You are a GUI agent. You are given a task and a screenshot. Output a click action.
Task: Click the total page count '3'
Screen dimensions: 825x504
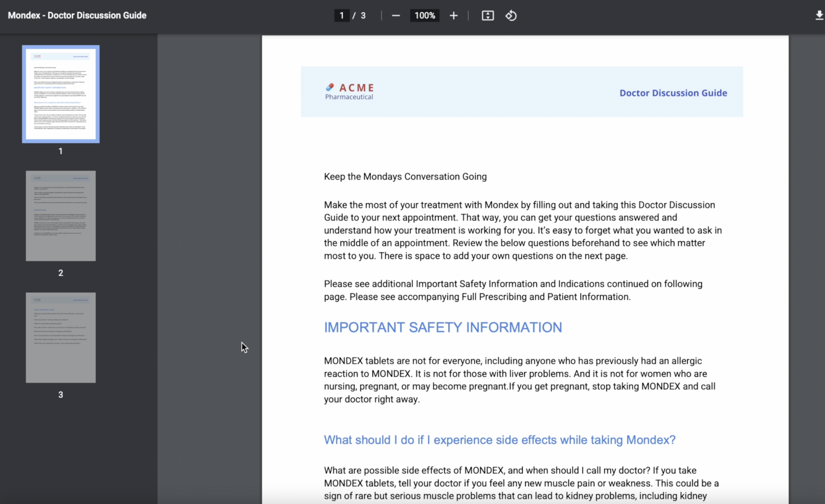(x=363, y=16)
